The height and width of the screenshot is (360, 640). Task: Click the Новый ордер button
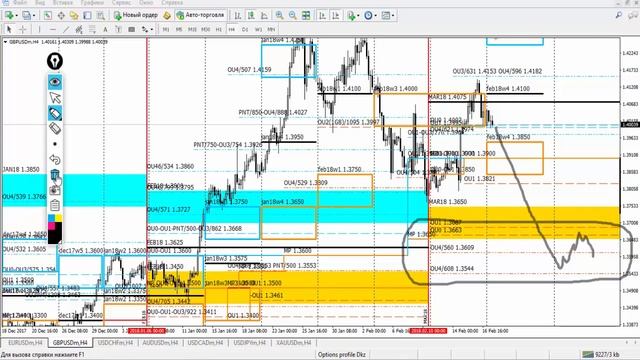[136, 16]
